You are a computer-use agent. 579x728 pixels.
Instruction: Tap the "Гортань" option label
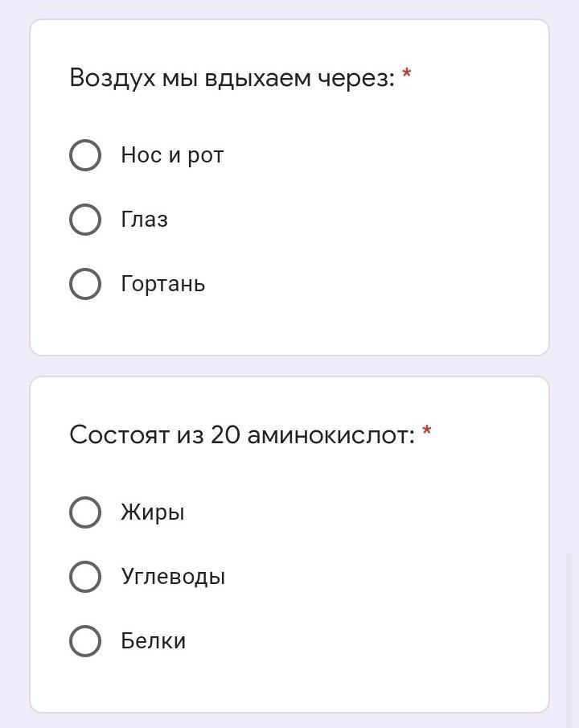point(163,284)
